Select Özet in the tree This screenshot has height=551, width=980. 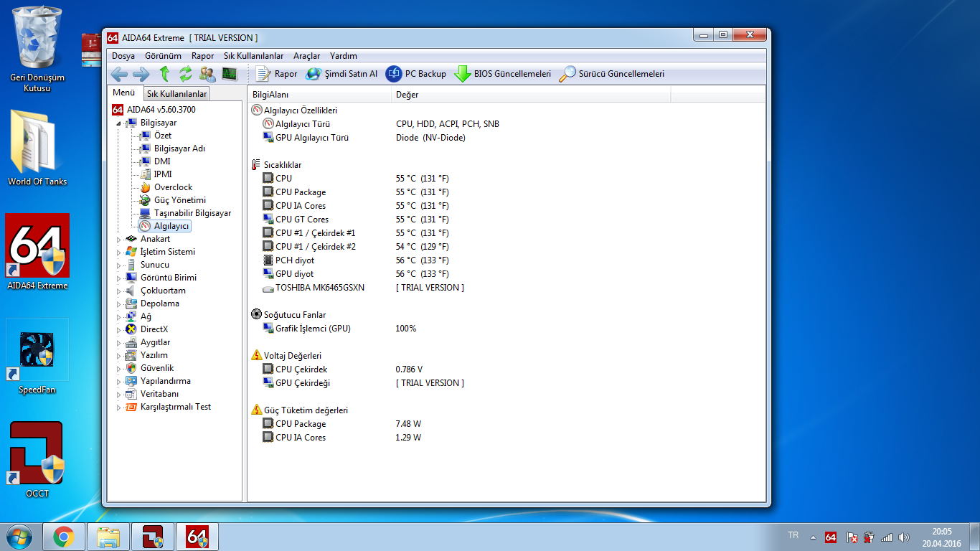(x=163, y=136)
